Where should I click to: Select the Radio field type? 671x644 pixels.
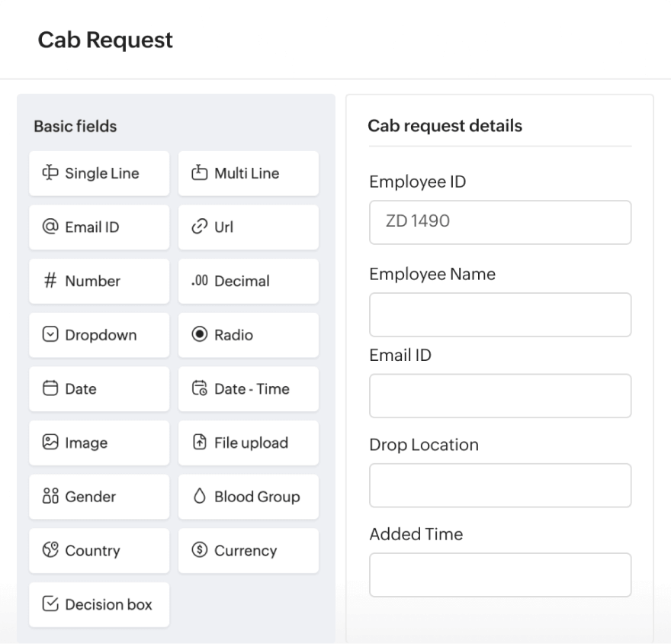[248, 335]
